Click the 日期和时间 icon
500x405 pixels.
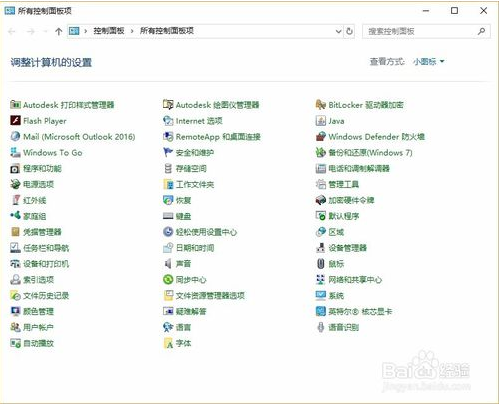pos(168,248)
